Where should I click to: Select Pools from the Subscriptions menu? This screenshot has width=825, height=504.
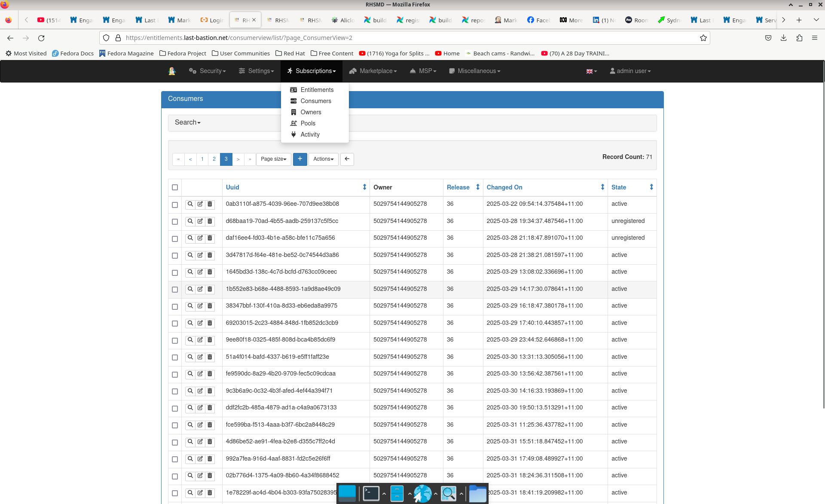(307, 123)
